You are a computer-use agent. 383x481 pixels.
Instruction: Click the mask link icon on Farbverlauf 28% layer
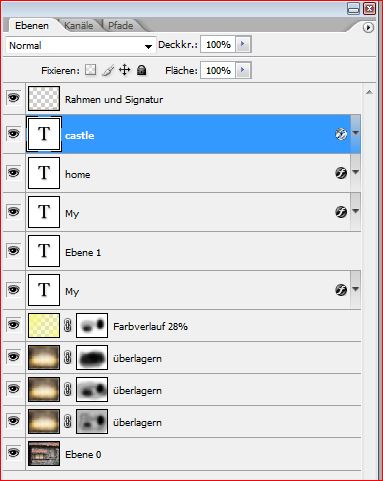[67, 325]
